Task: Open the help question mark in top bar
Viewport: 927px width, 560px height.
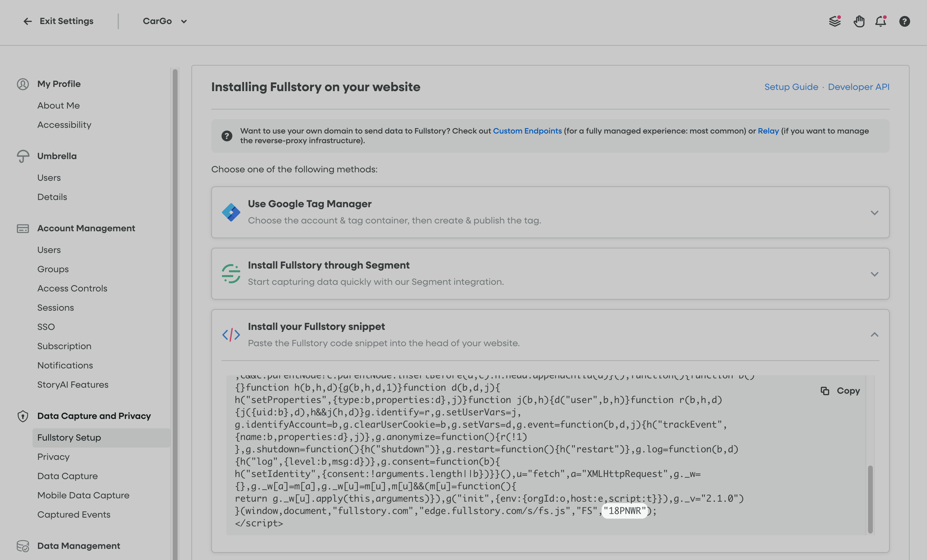Action: (x=904, y=21)
